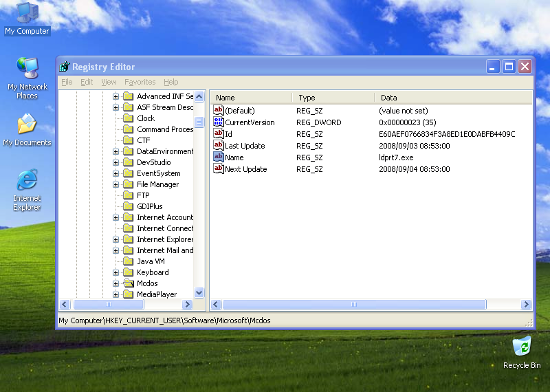
Task: Click the folder icon for CTF key
Action: point(129,140)
